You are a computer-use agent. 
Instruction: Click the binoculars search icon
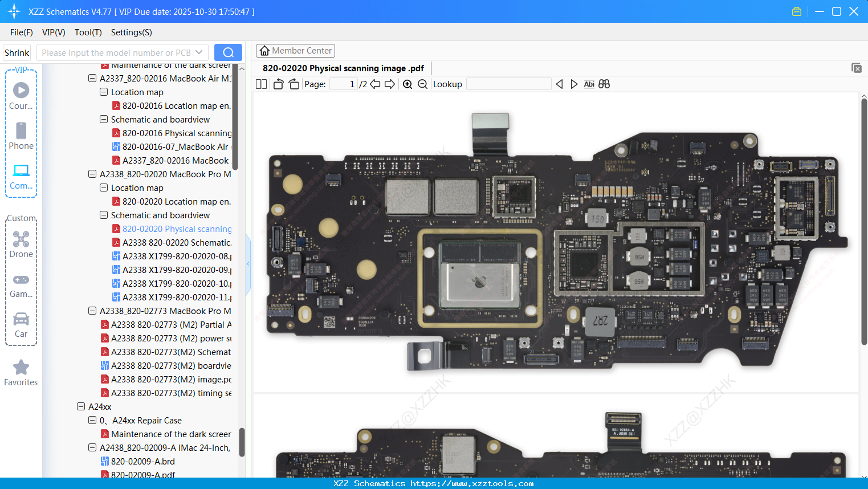[604, 84]
